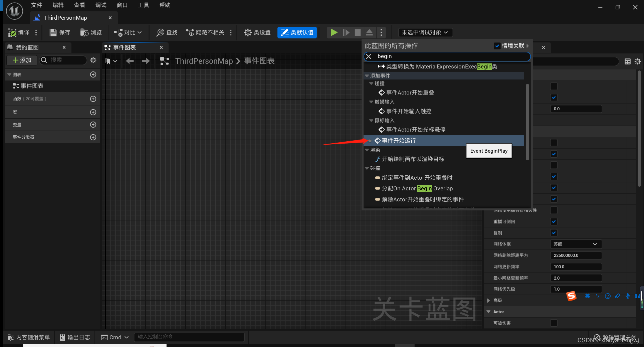644x347 pixels.
Task: Select 分配On Actor Begin Overlap entry
Action: point(417,188)
